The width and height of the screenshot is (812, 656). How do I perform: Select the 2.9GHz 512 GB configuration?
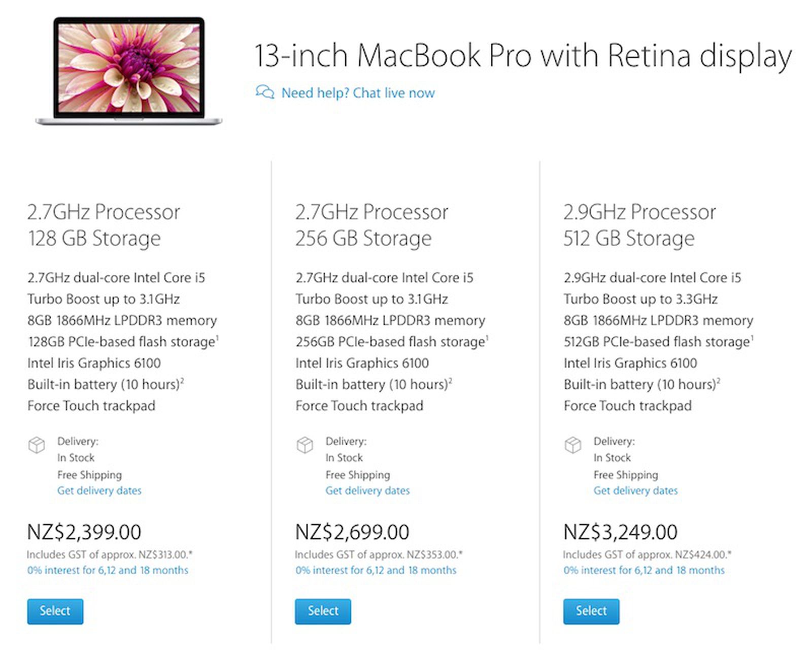[591, 611]
